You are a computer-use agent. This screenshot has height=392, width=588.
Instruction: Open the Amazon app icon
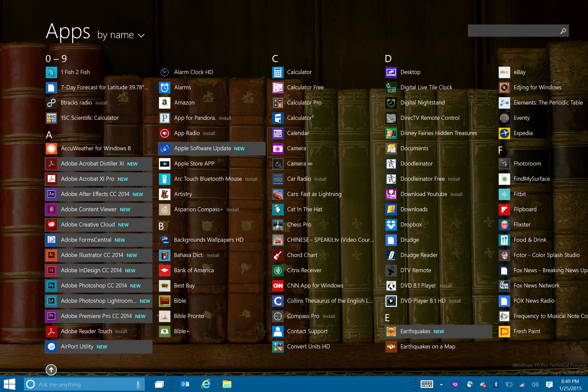pos(165,103)
